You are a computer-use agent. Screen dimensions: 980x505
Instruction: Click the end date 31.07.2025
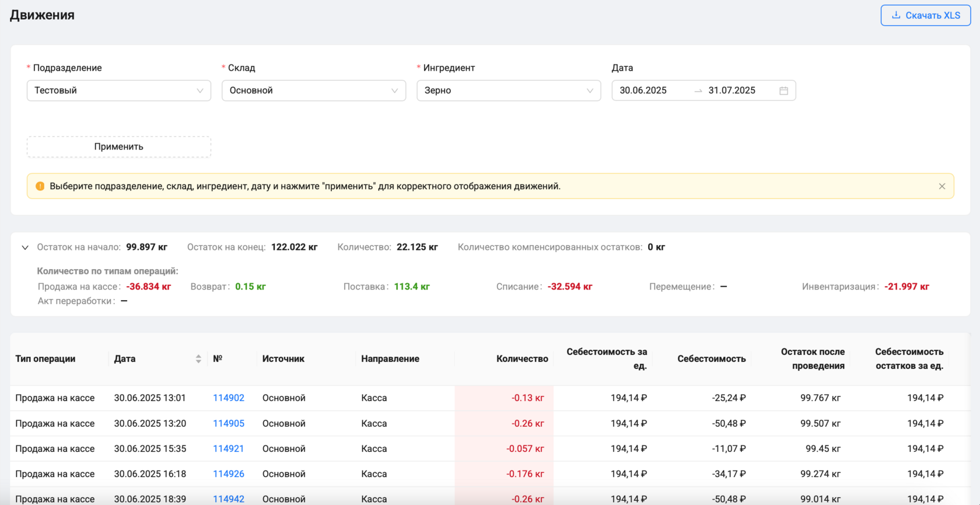[x=731, y=90]
